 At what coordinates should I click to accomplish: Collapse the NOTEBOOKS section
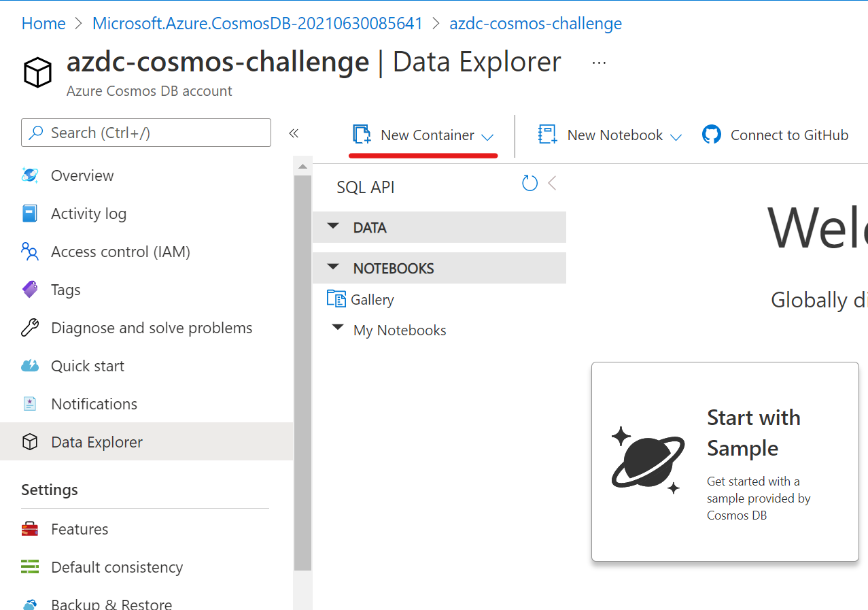pos(332,267)
